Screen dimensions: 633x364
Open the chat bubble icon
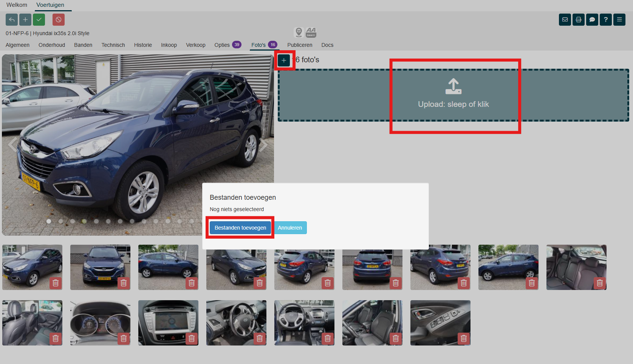592,20
